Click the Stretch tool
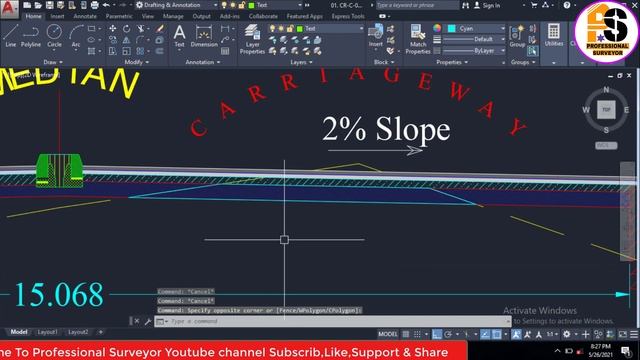Screen dimensions: 640x360 click(113, 51)
